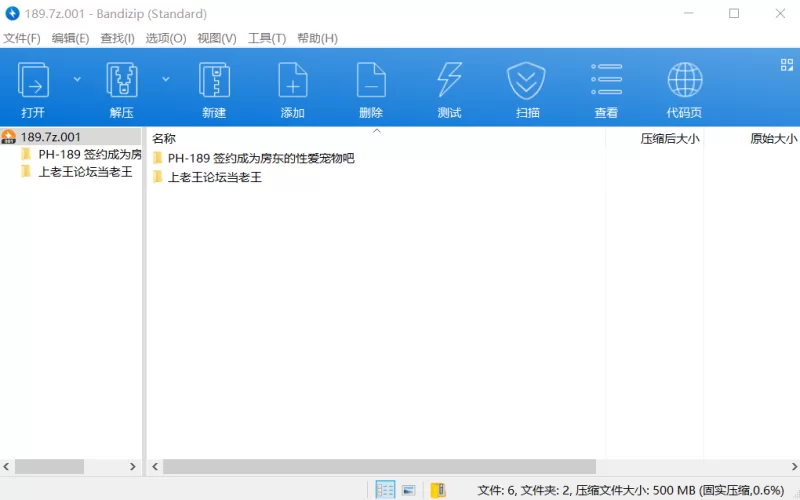Image resolution: width=800 pixels, height=500 pixels.
Task: Expand the dropdown arrow next to 打开
Action: coord(77,79)
